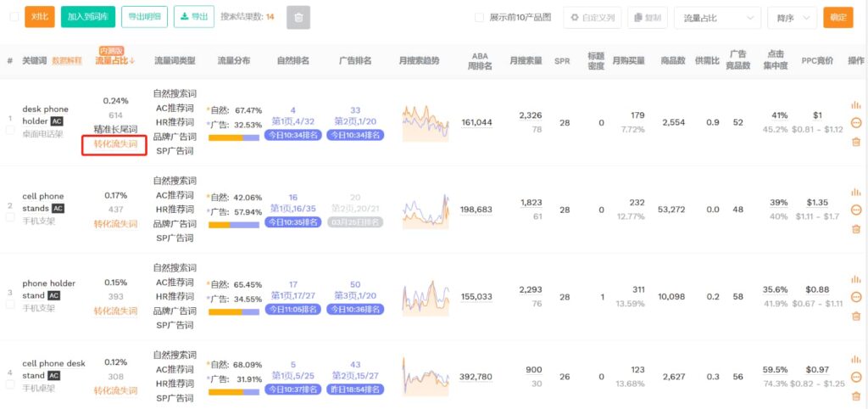Open the bar chart icon for cell phone desk stand
Screen dimensions: 868x409
pos(856,359)
